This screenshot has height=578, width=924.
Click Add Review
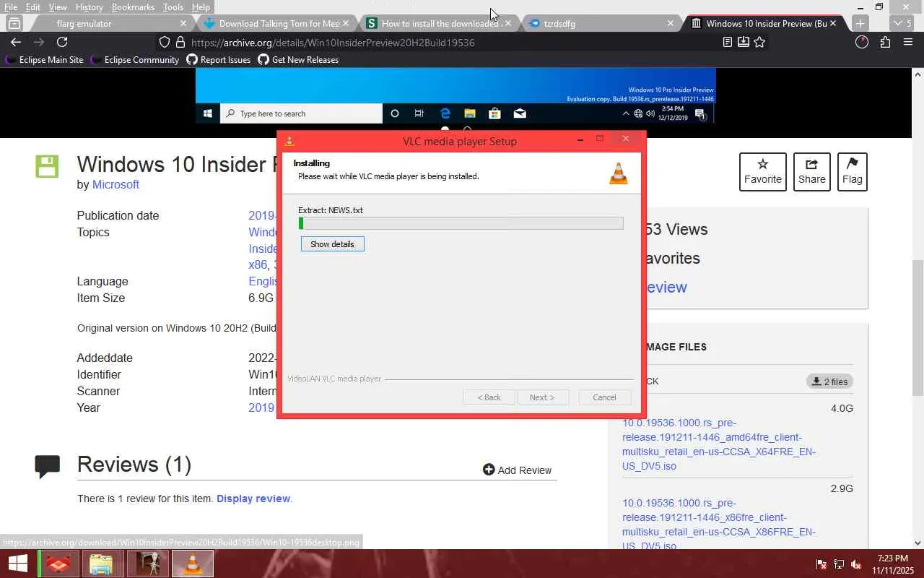518,470
